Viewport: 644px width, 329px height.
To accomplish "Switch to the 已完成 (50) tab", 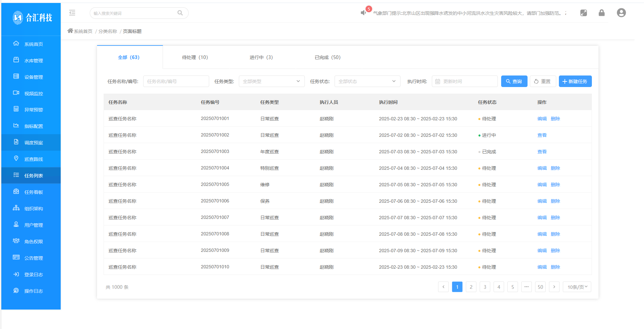I will click(327, 57).
